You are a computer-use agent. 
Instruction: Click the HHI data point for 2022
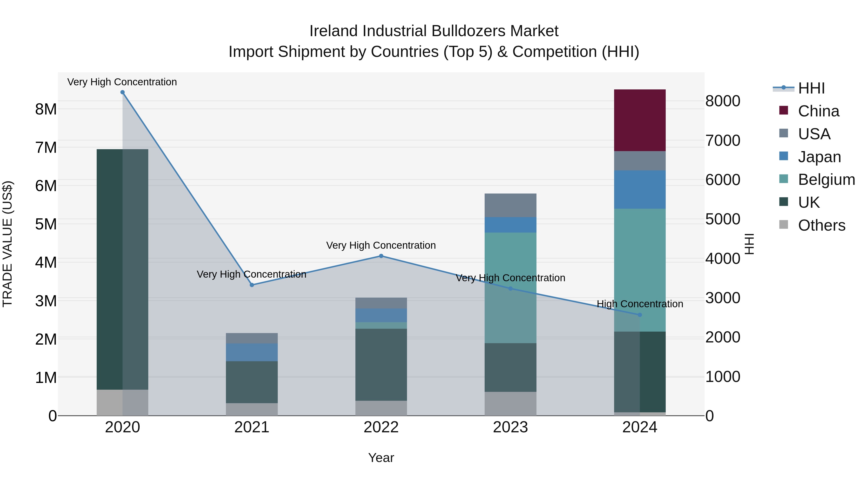pos(381,256)
